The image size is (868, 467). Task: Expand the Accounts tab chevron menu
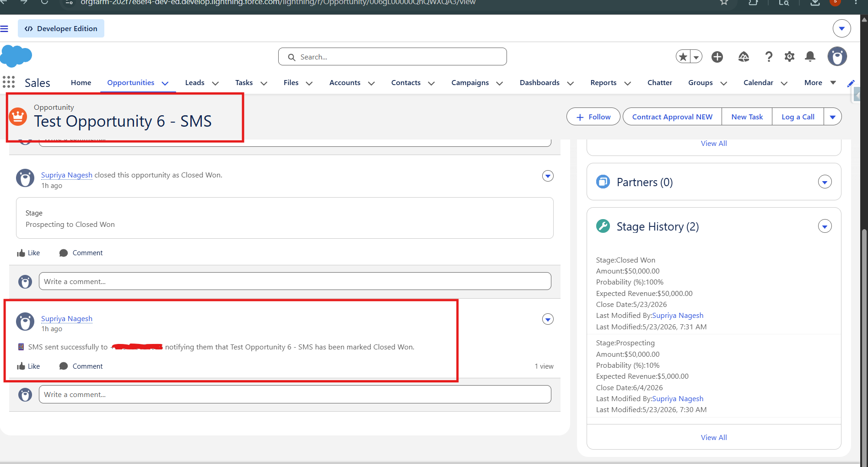click(371, 83)
